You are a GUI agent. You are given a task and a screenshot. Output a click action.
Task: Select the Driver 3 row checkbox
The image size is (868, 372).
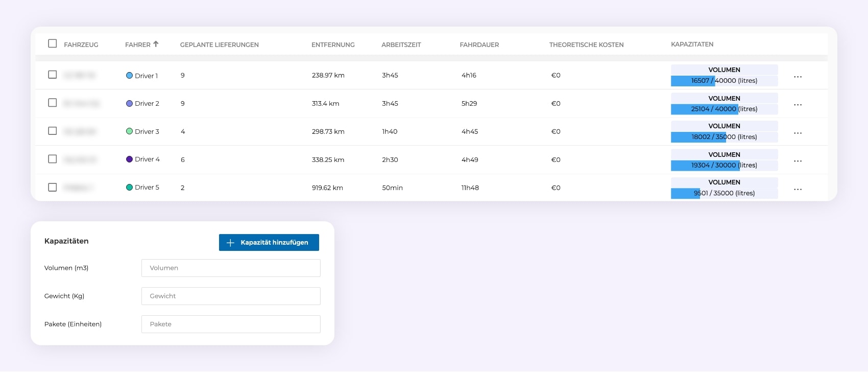coord(52,131)
